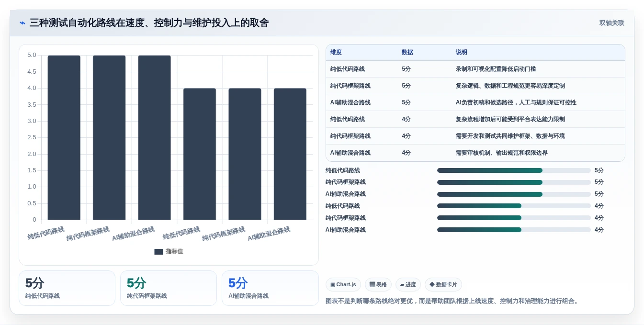Screen dimensions: 644x325
Task: Toggle the 指标值 legend swatch under the chart
Action: (158, 252)
